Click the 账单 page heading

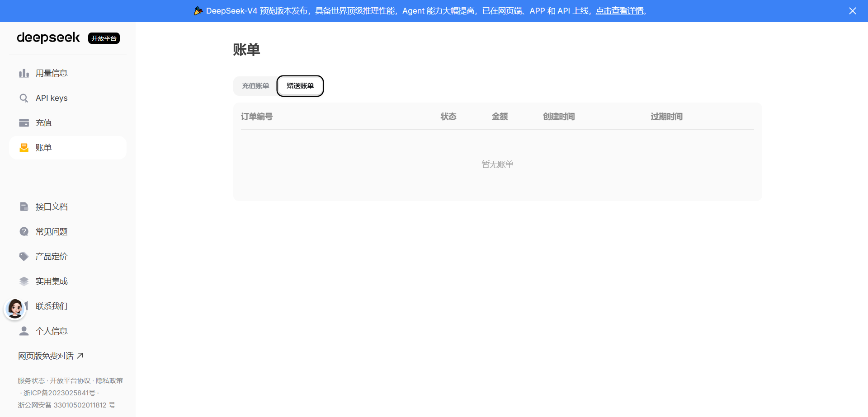(246, 49)
